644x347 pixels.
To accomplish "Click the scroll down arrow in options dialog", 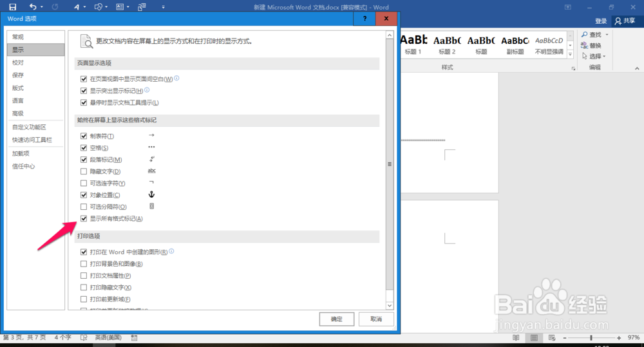I will pos(390,306).
